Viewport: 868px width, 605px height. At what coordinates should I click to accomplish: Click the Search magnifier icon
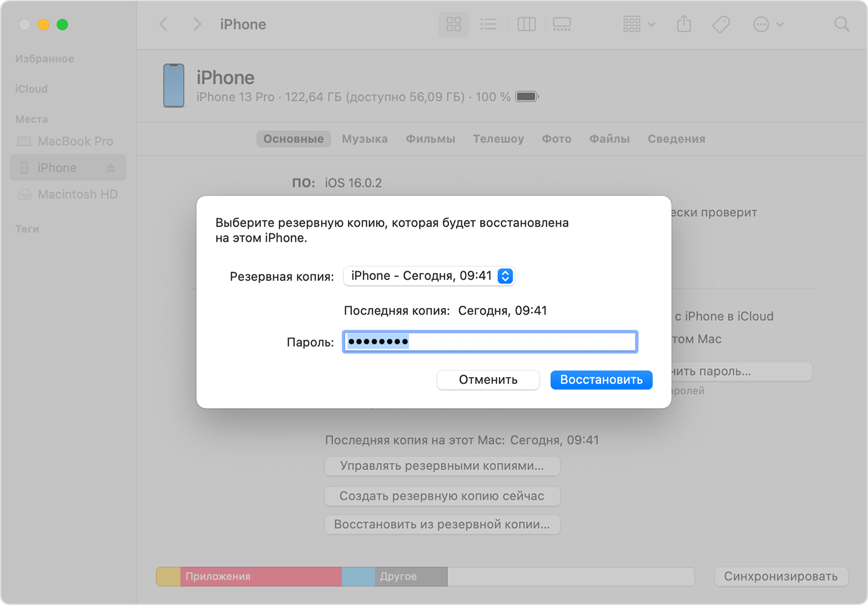point(842,24)
